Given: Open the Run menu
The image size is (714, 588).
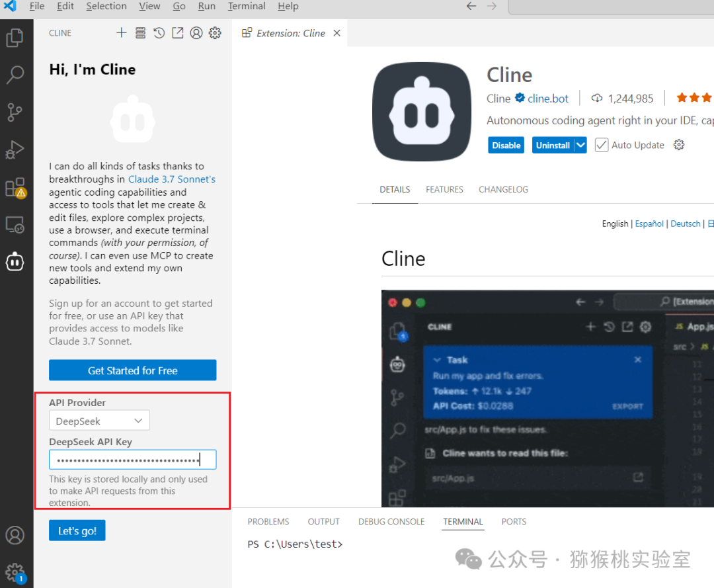Looking at the screenshot, I should click(206, 6).
